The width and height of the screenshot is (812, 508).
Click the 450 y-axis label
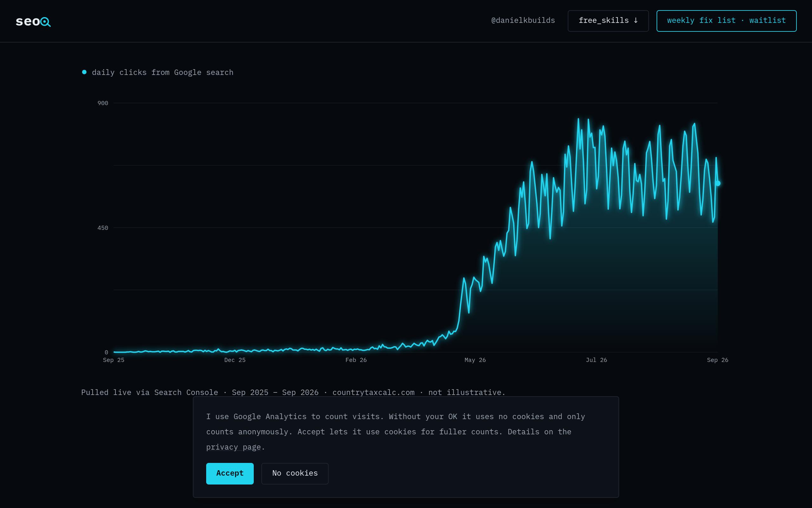pyautogui.click(x=103, y=228)
